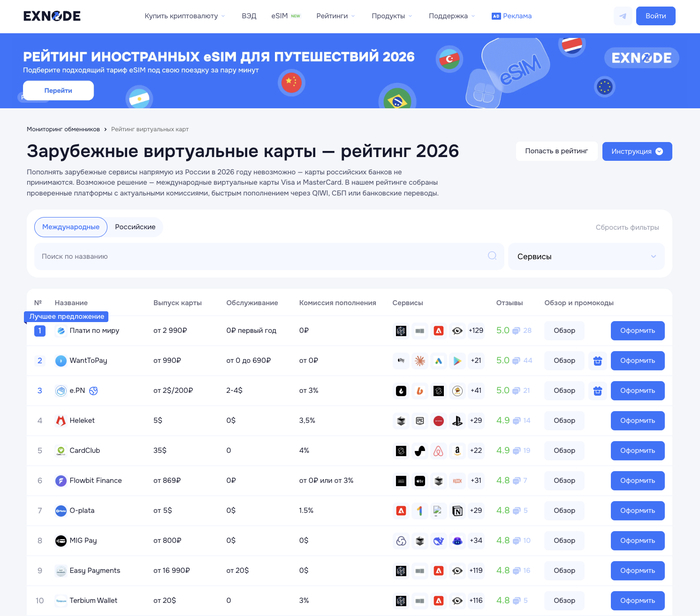Click the reviews comment icon in Heleket row

click(517, 420)
